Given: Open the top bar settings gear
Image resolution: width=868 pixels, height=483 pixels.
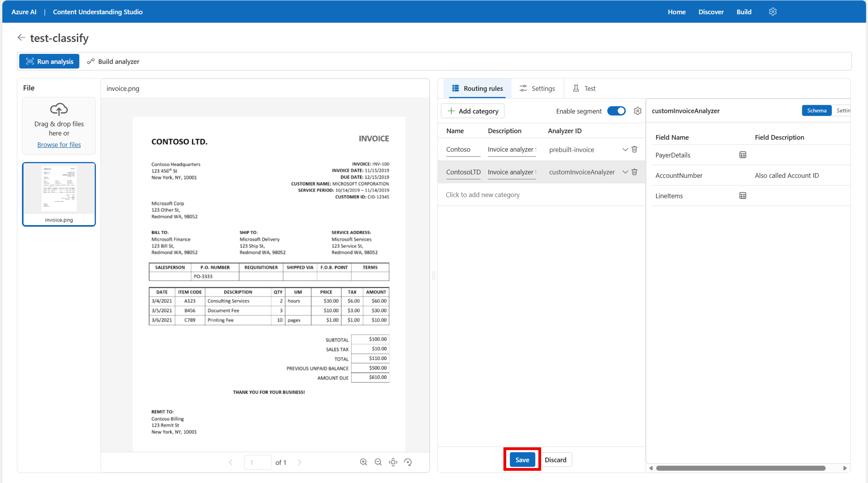Looking at the screenshot, I should point(773,12).
